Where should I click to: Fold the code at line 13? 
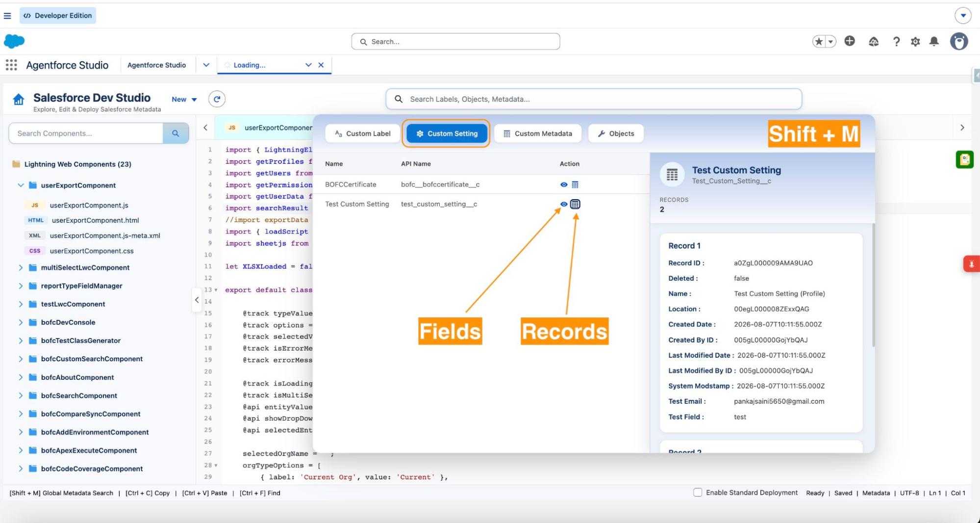point(216,290)
